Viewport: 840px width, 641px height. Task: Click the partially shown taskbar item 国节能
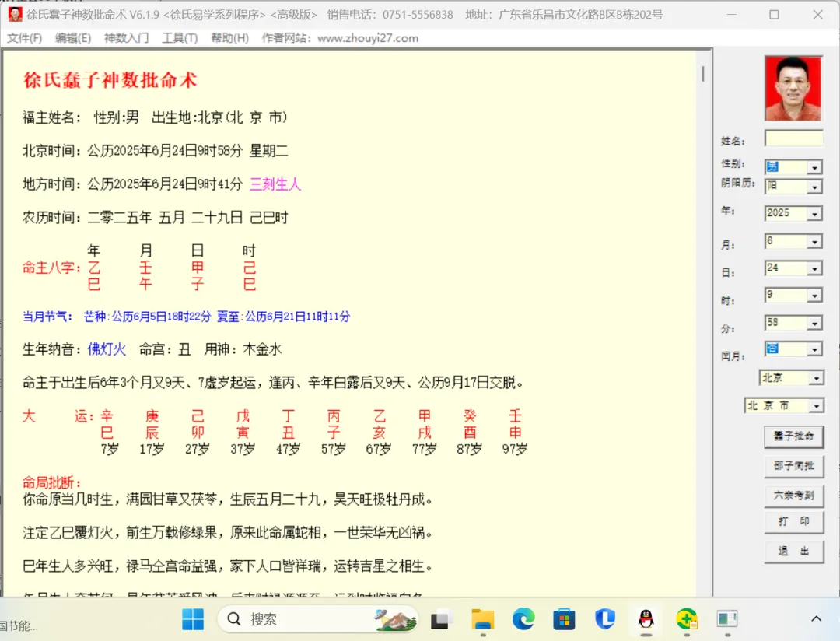(x=19, y=625)
